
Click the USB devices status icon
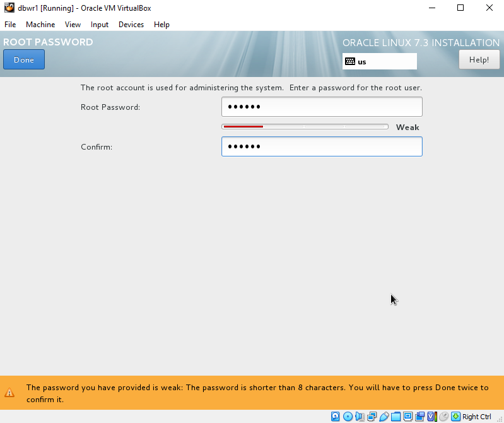pos(384,417)
